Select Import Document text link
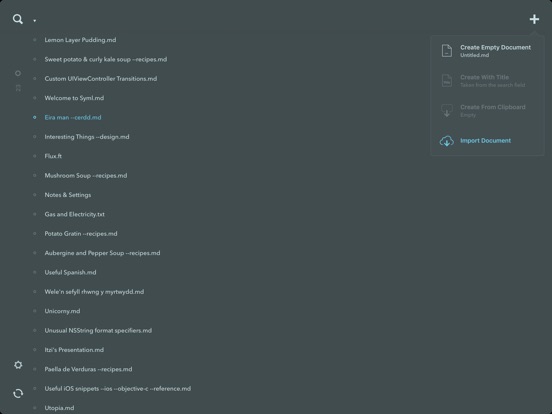This screenshot has width=552, height=414. pos(485,140)
